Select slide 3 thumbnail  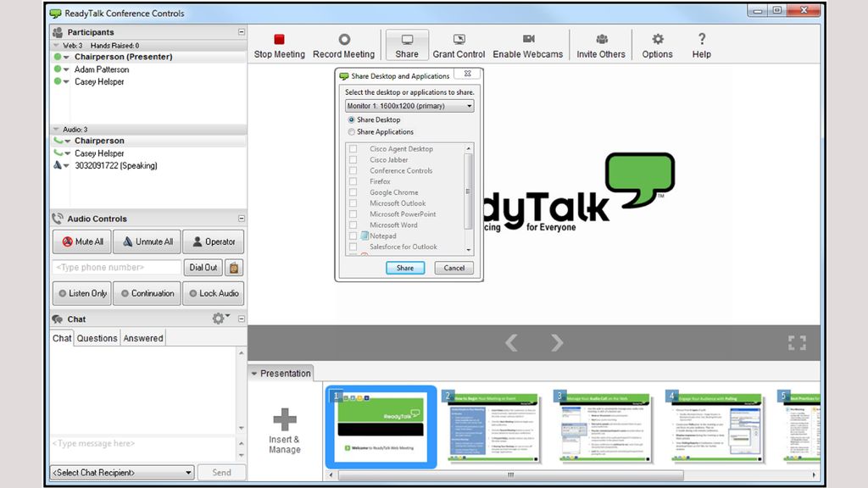coord(604,427)
